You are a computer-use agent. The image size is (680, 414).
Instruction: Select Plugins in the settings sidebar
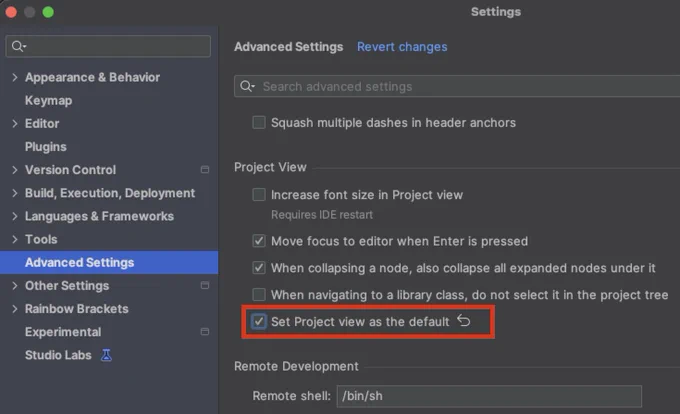click(46, 147)
